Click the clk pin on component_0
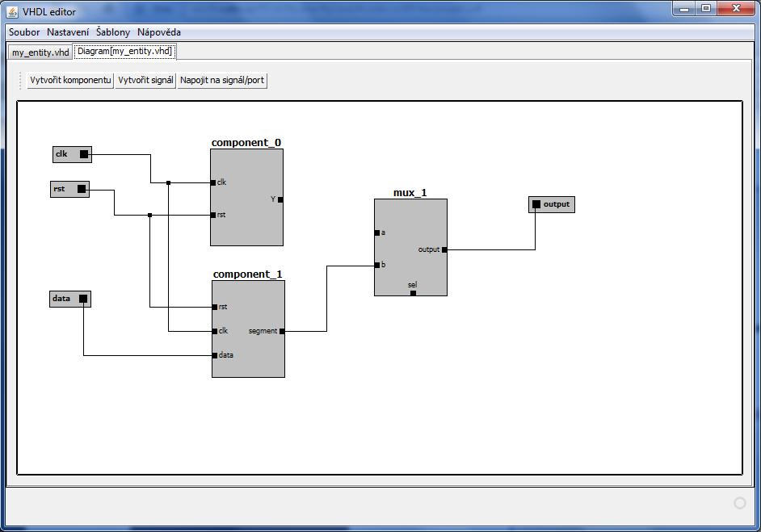Screen dimensions: 761x532 [x=213, y=182]
